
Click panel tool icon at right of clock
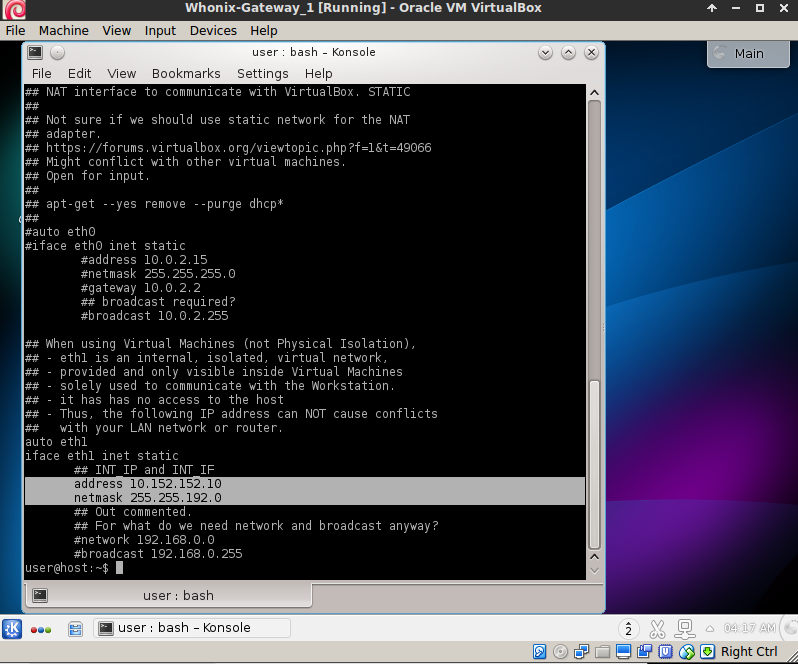[790, 628]
